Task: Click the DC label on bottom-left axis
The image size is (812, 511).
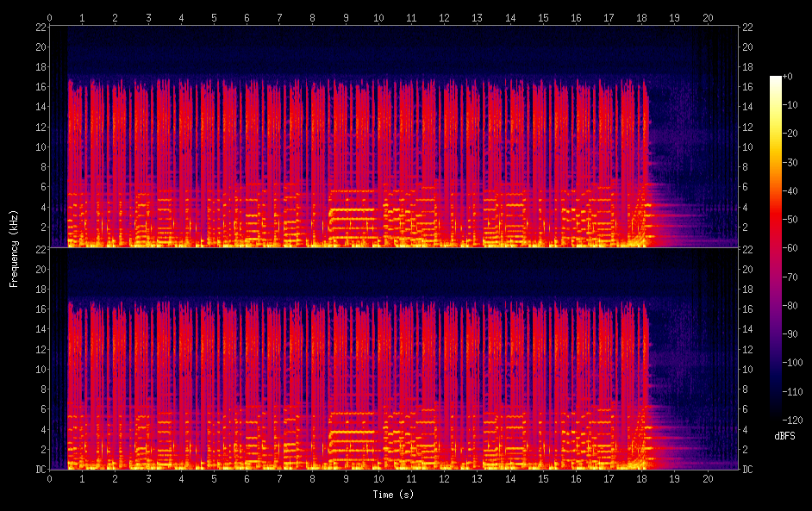Action: pos(40,470)
